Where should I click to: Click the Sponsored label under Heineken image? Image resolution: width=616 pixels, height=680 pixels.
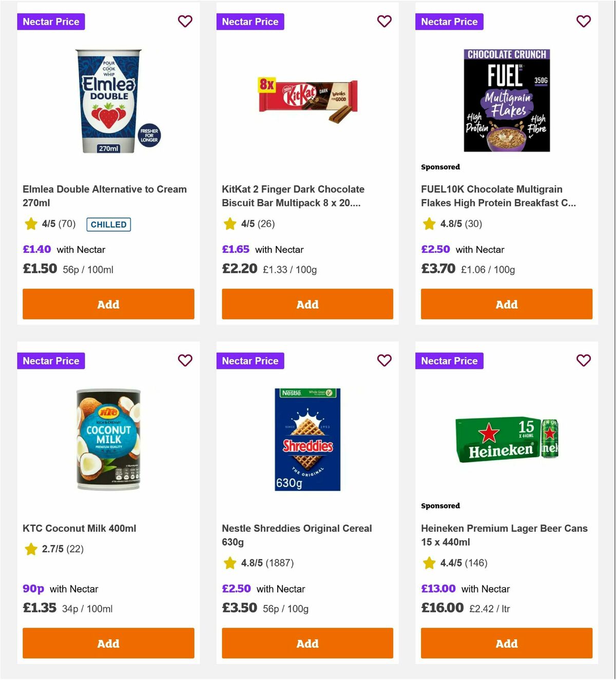click(440, 505)
